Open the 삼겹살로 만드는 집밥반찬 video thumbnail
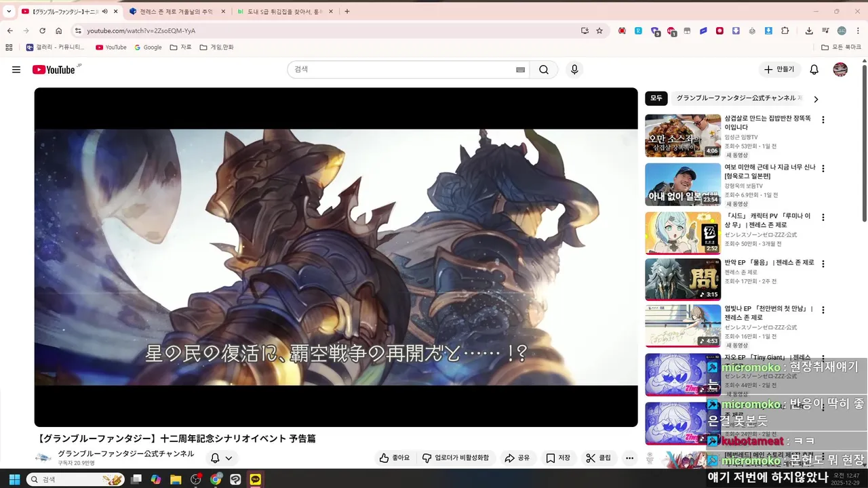The image size is (868, 488). 683,136
